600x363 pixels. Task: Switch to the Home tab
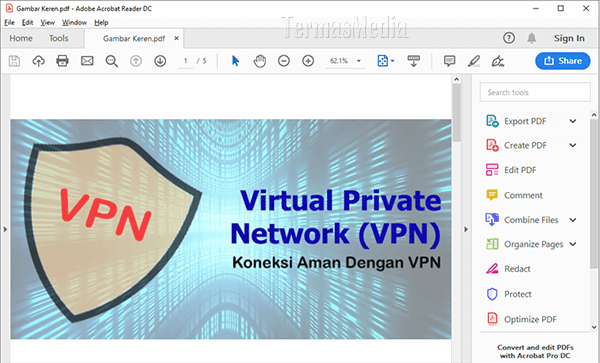point(21,38)
